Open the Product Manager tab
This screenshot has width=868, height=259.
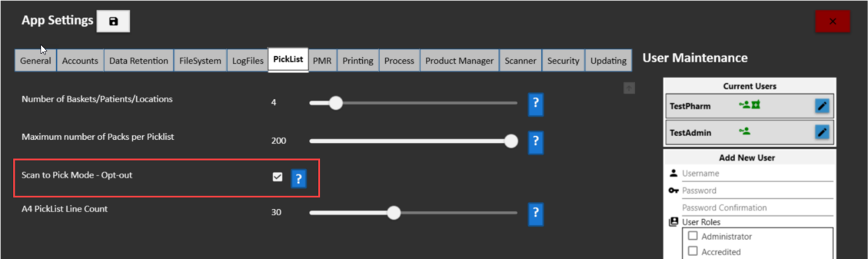pos(459,61)
